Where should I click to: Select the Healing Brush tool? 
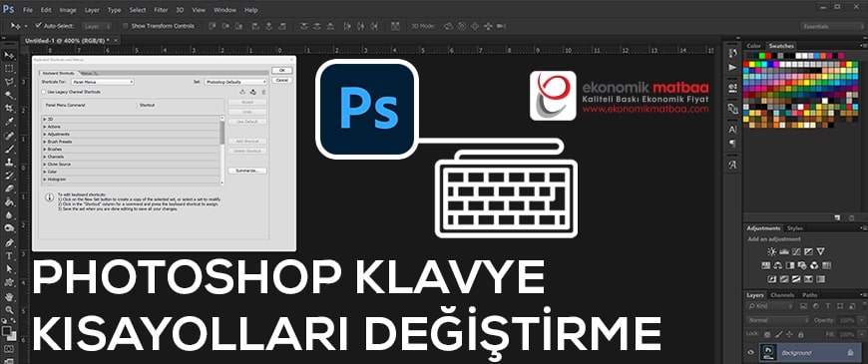pos(9,136)
